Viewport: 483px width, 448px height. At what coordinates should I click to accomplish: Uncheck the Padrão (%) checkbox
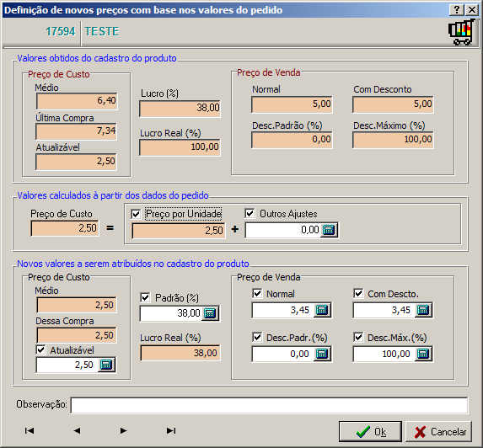[x=145, y=297]
